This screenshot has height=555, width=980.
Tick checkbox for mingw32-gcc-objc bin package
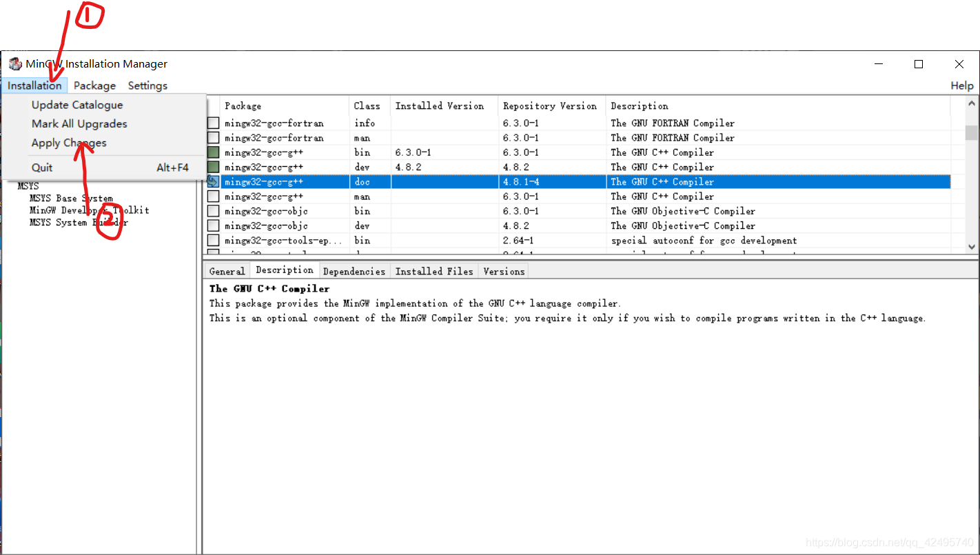214,211
